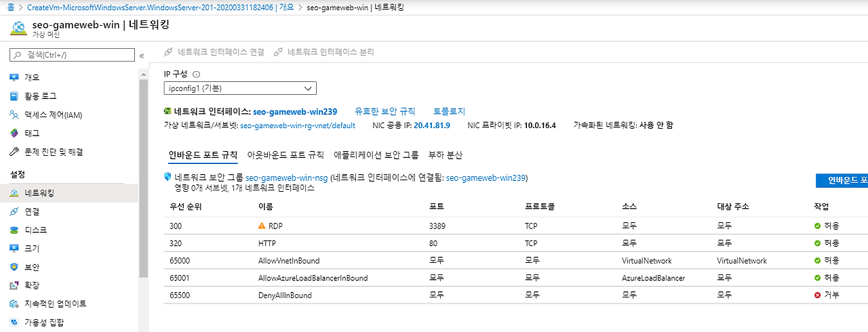This screenshot has width=868, height=332.
Task: Select 애플리케이션 보안 그룹 tab
Action: tap(376, 155)
